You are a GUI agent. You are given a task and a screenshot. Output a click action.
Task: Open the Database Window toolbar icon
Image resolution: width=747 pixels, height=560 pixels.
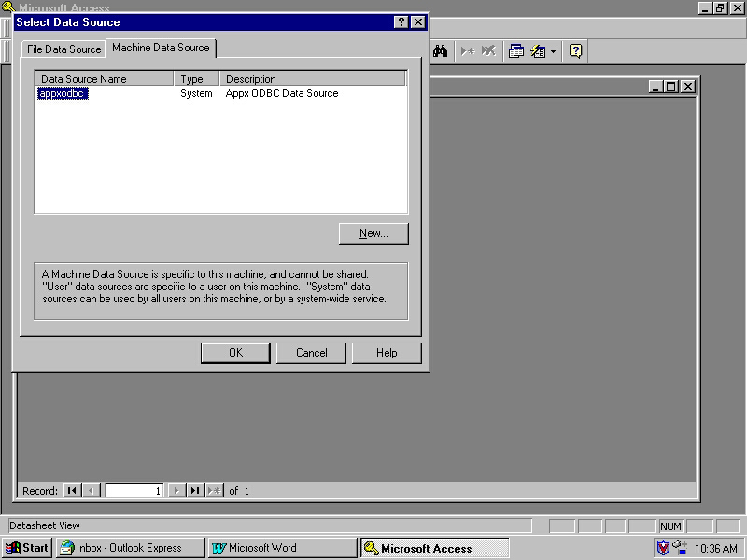click(516, 51)
